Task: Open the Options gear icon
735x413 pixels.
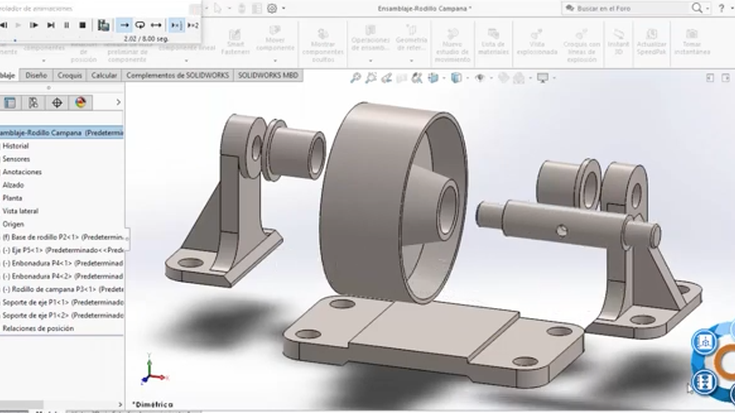Action: point(272,8)
